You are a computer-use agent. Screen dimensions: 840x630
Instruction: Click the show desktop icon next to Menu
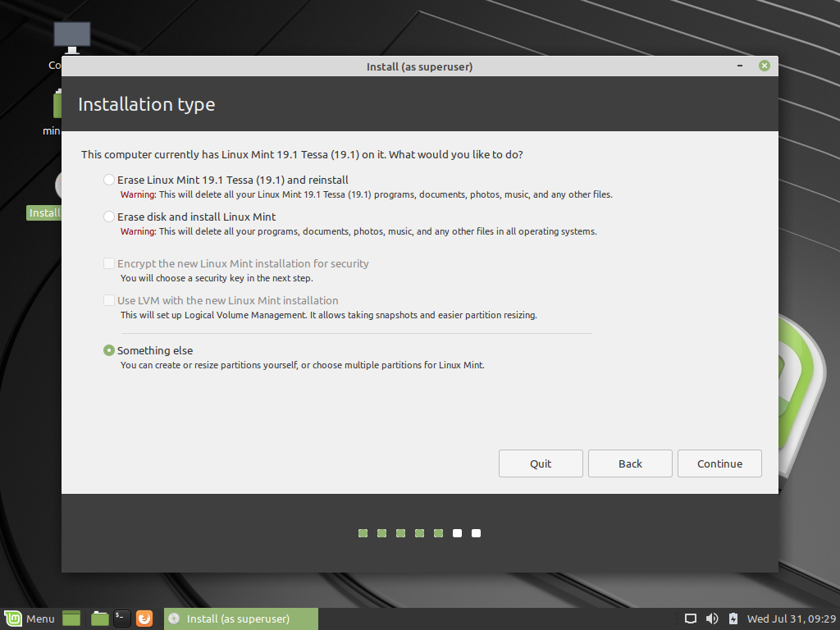[x=71, y=619]
